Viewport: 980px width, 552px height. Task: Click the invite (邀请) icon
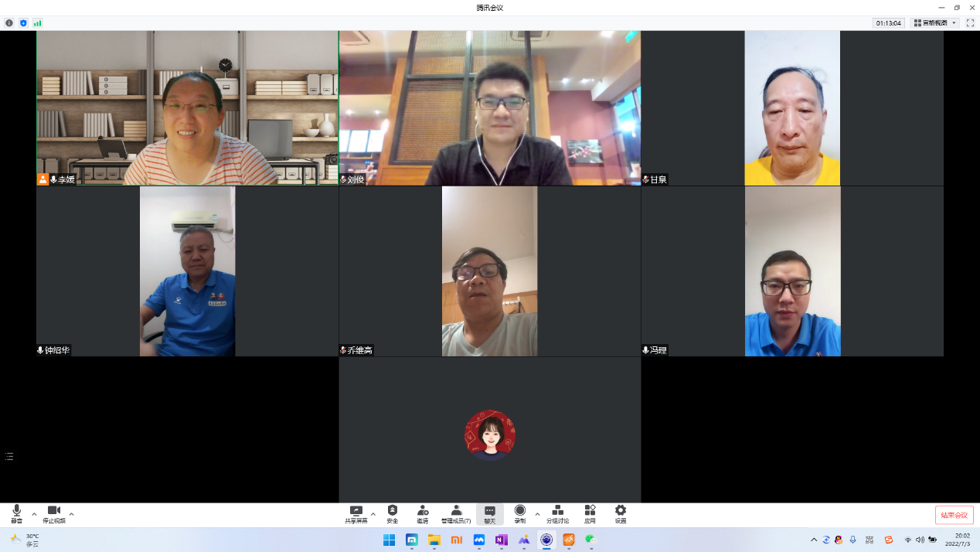point(423,512)
